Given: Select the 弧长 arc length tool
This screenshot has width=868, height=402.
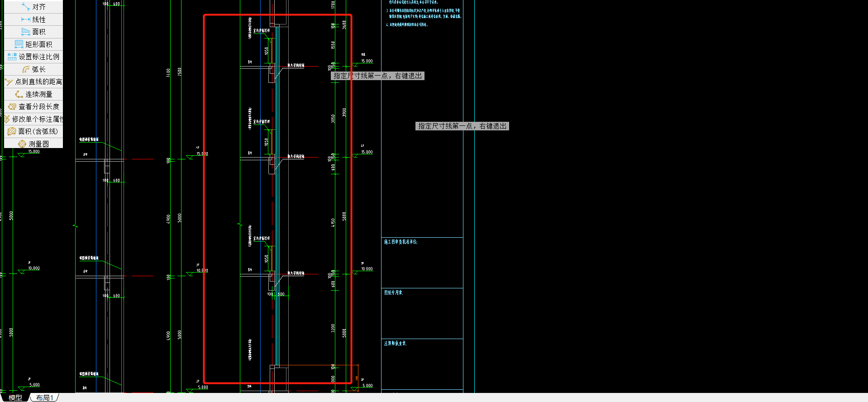Looking at the screenshot, I should point(33,69).
